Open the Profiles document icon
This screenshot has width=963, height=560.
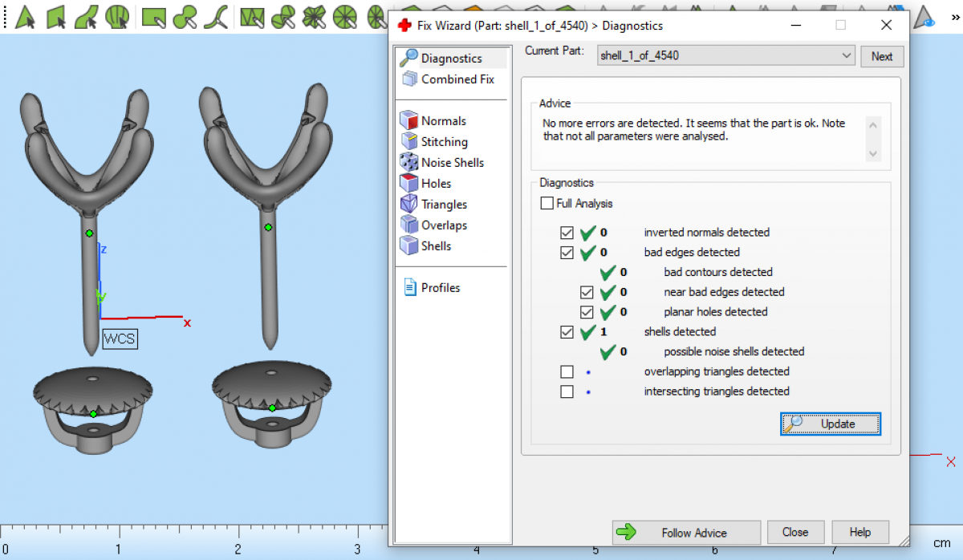pyautogui.click(x=409, y=288)
